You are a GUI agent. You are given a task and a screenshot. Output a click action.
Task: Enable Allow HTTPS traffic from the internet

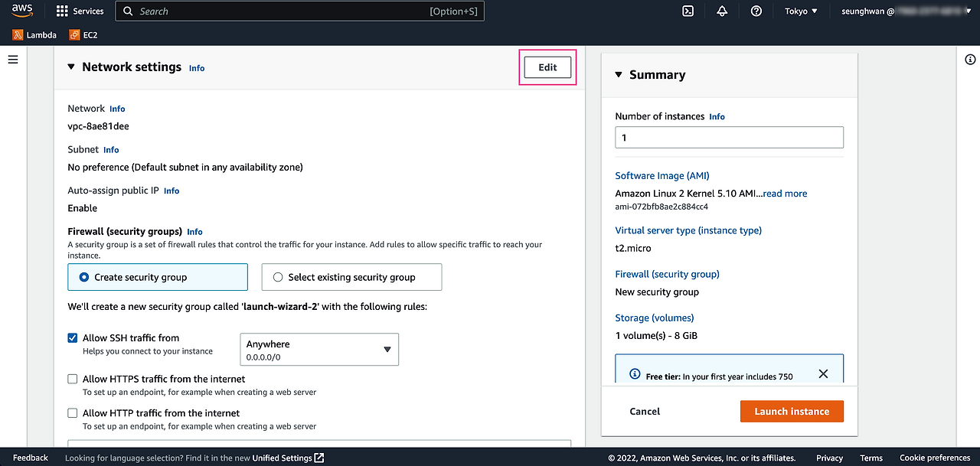[72, 379]
